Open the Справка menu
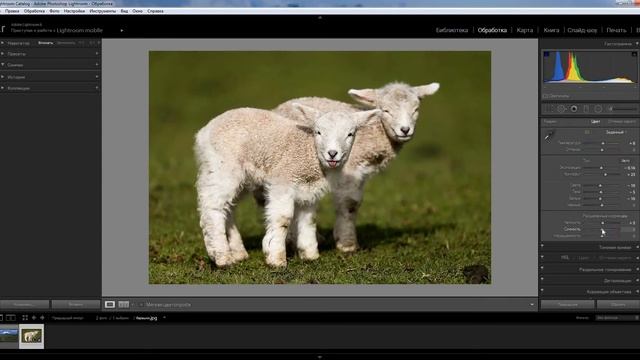Screen dimensions: 640x360 pos(155,11)
